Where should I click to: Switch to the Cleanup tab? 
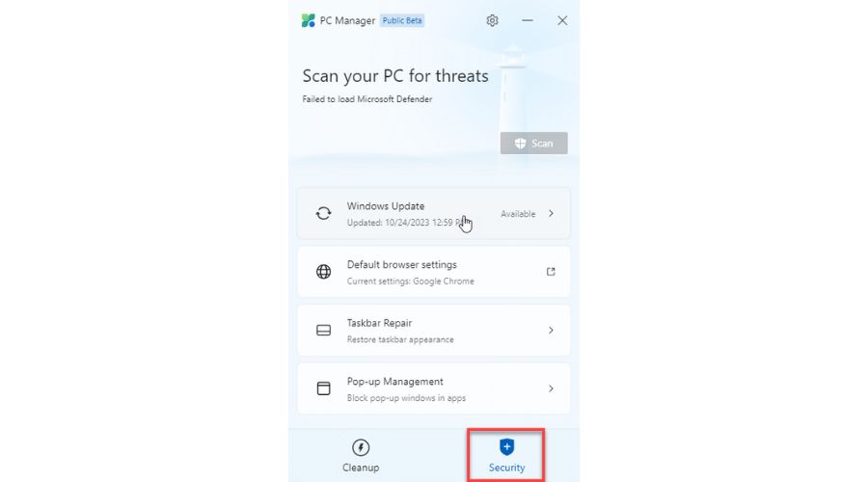coord(361,455)
